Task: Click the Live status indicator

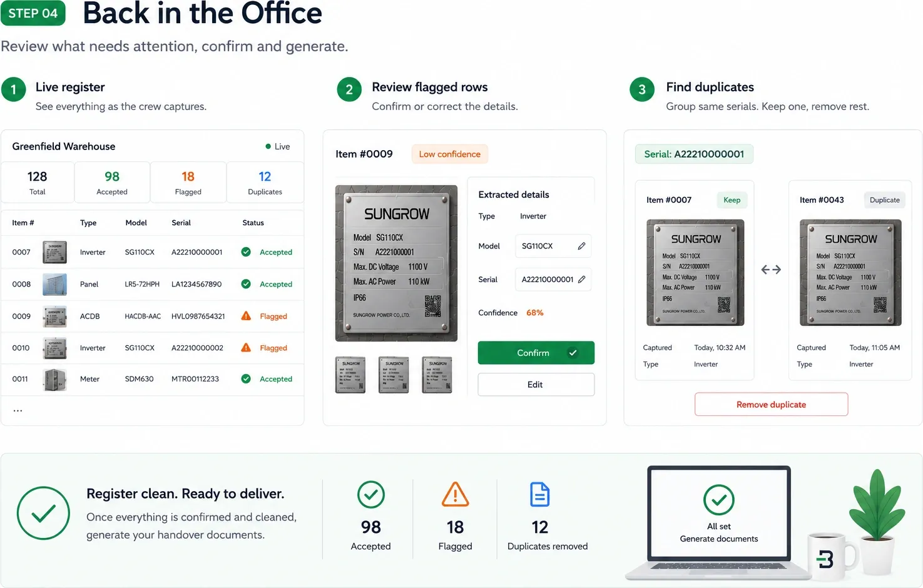Action: [277, 146]
